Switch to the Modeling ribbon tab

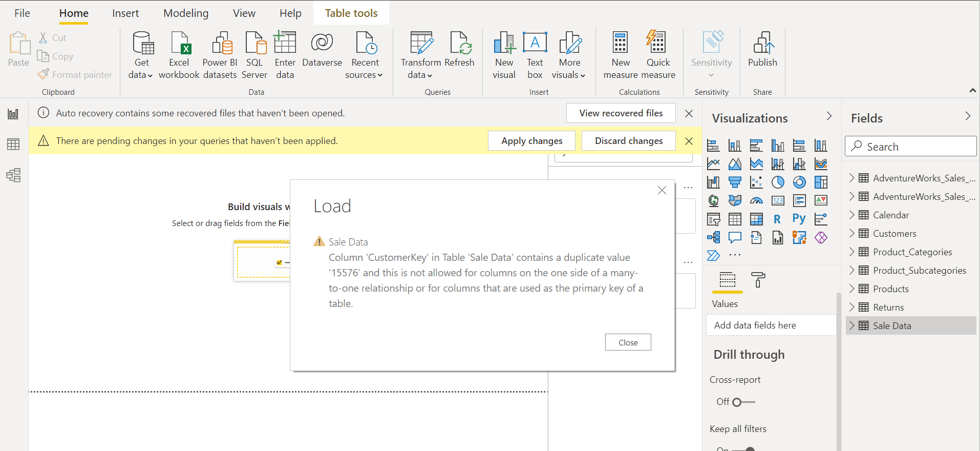click(x=186, y=13)
